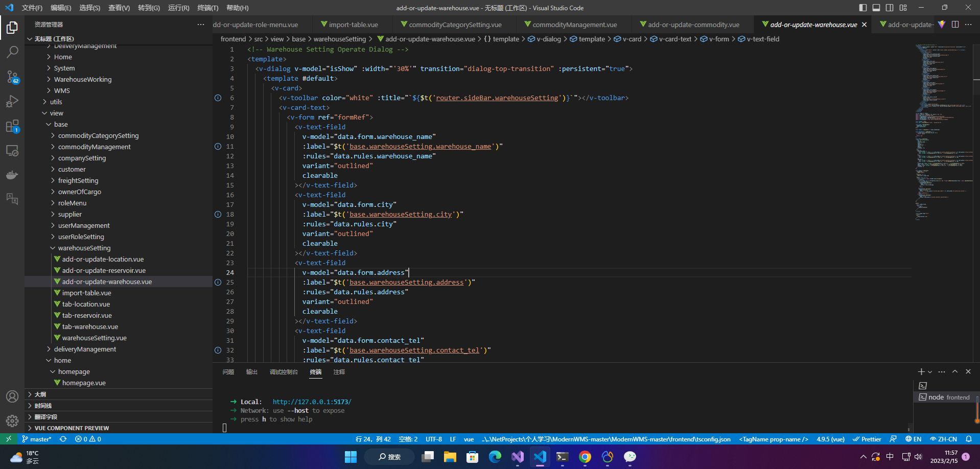Open editor tab bar more actions ellipsis

(968, 25)
